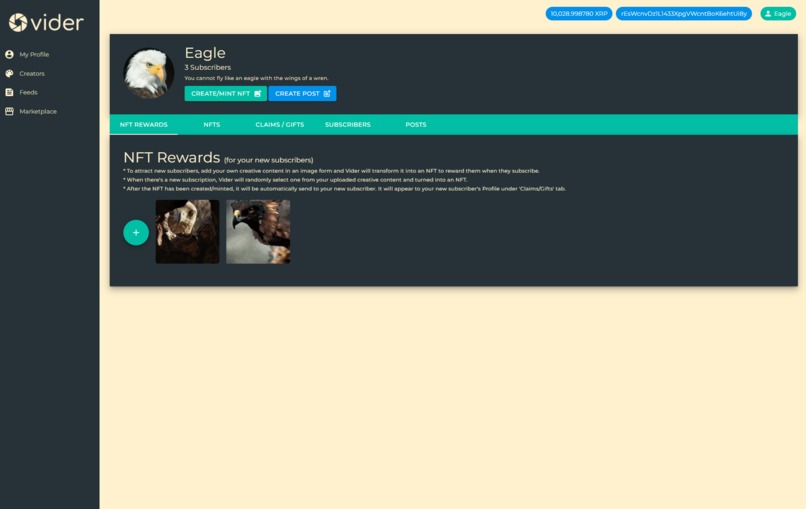Click the '3 Subscribers' text
Viewport: 806px width, 509px height.
click(208, 67)
